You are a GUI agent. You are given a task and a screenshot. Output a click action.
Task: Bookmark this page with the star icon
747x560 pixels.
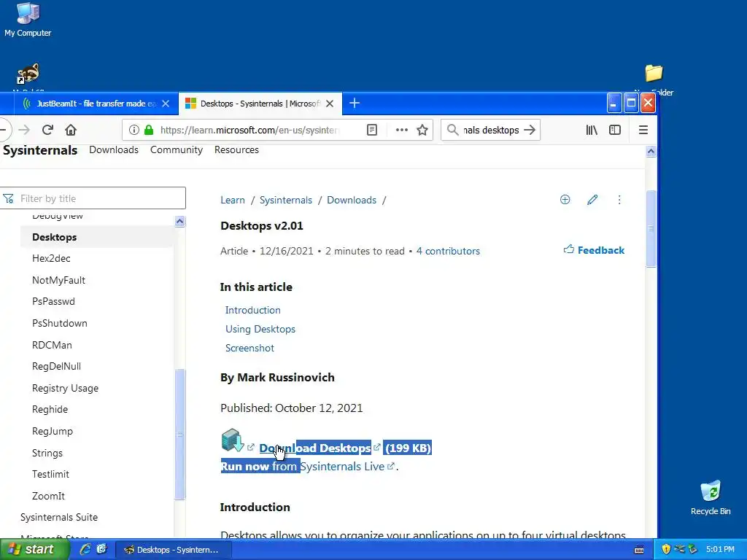coord(422,130)
